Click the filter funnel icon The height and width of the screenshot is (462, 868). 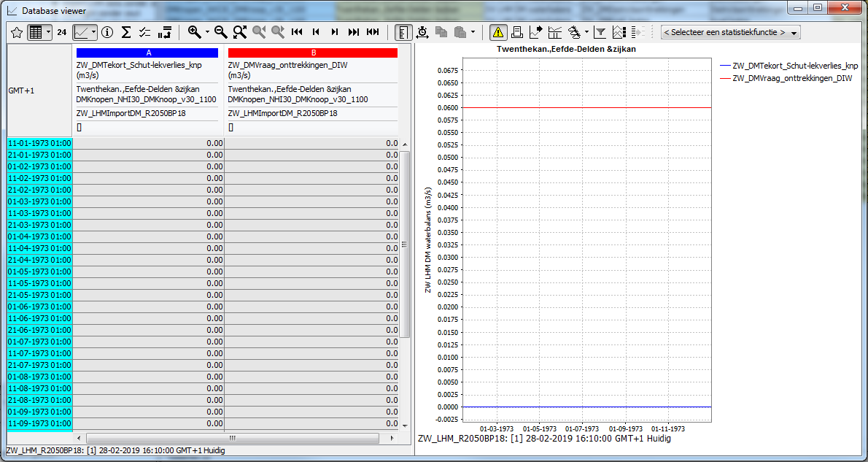[600, 32]
